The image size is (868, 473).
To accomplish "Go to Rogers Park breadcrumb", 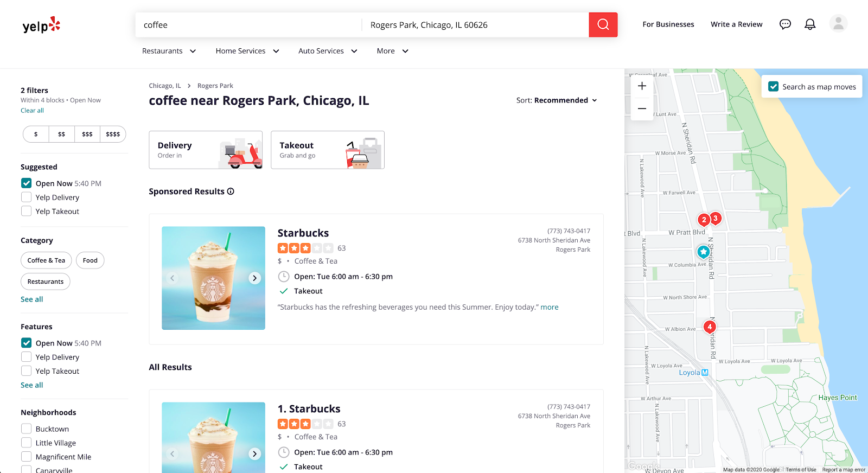I will [x=215, y=86].
